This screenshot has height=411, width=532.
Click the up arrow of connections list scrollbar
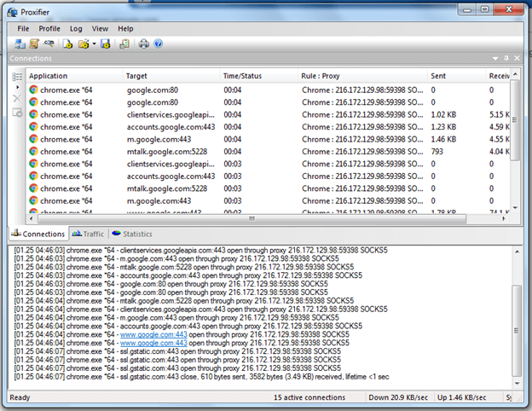pos(515,74)
